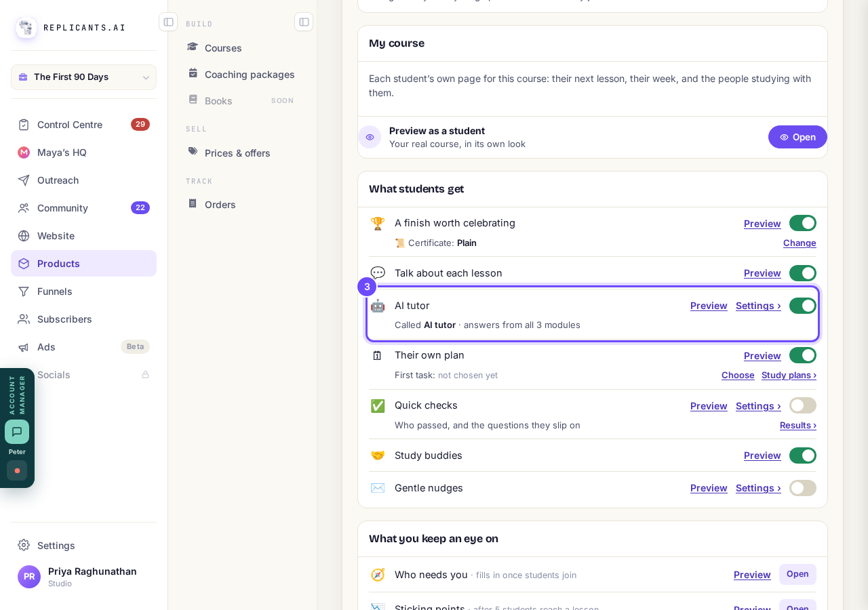868x610 pixels.
Task: Click the record dot under Peter
Action: pyautogui.click(x=17, y=470)
